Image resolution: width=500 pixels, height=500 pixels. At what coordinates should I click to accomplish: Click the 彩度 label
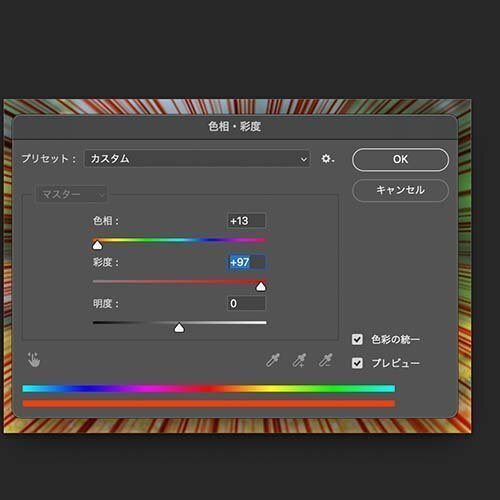pyautogui.click(x=106, y=262)
